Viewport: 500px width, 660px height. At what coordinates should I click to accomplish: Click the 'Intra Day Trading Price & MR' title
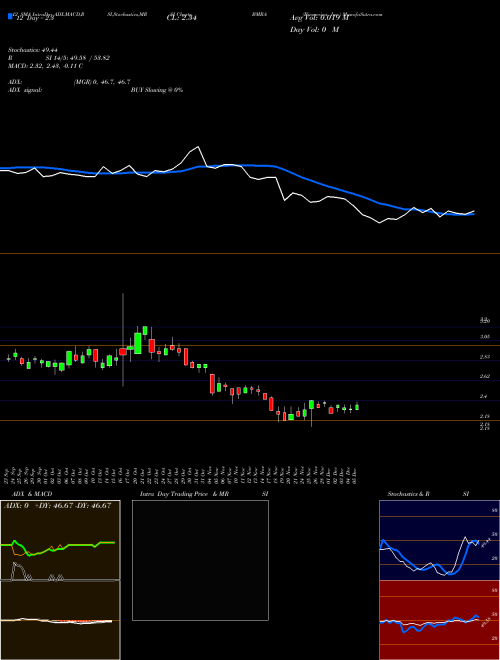click(x=184, y=494)
